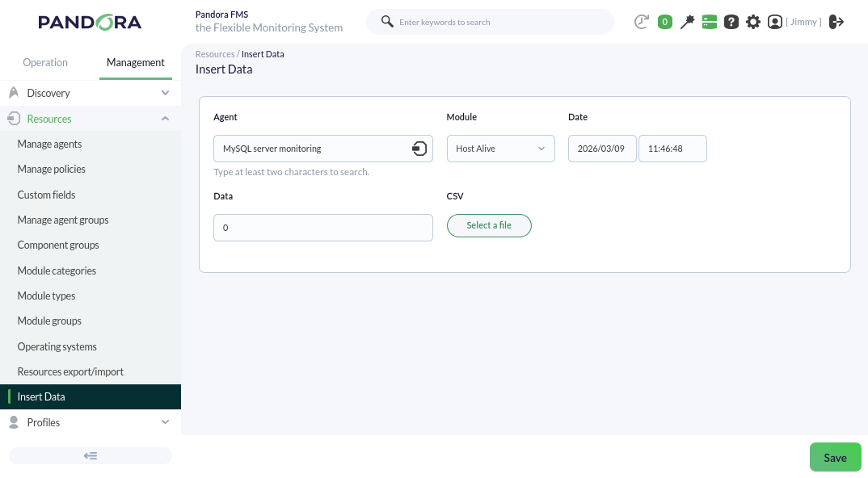
Task: Open Manage agent groups
Action: coord(63,220)
